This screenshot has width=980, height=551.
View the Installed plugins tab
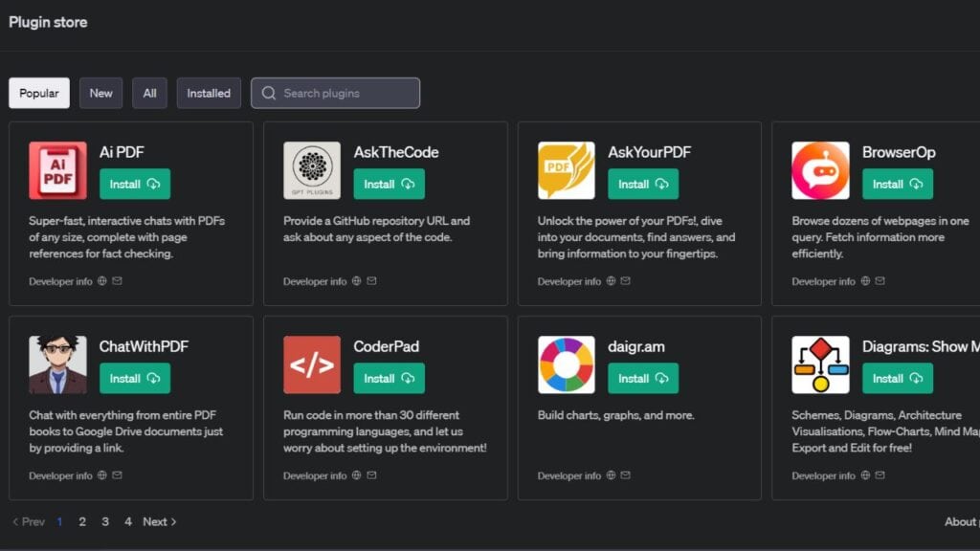pos(209,93)
